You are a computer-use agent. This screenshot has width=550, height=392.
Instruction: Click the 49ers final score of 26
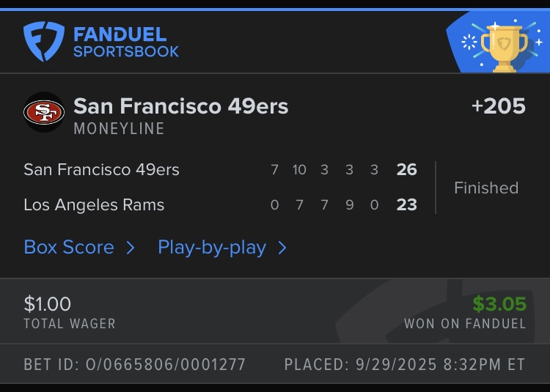pyautogui.click(x=406, y=170)
